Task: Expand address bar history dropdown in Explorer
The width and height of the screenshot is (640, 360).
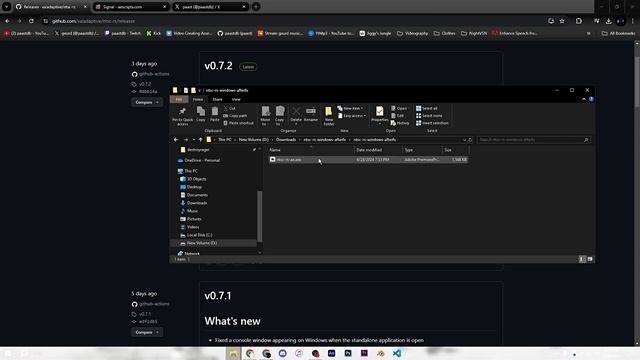Action: [x=464, y=140]
